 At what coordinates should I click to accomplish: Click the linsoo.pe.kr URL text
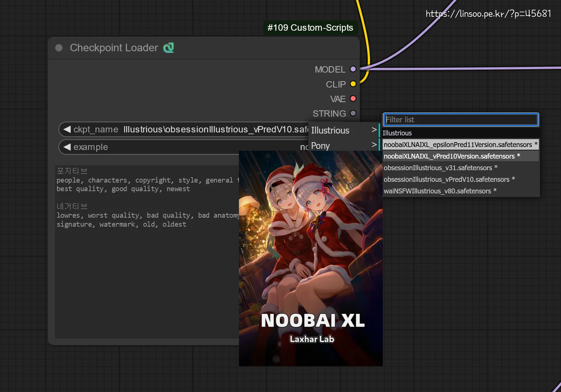pos(488,14)
